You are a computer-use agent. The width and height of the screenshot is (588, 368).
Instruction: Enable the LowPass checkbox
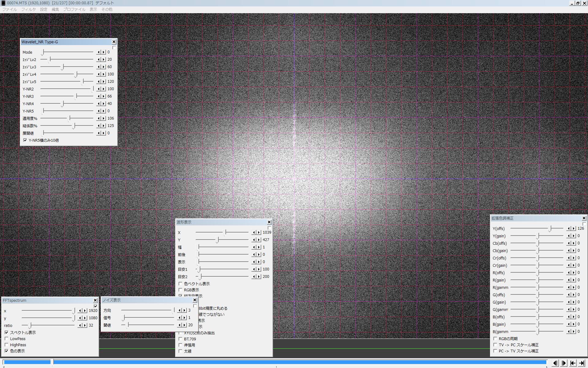6,339
